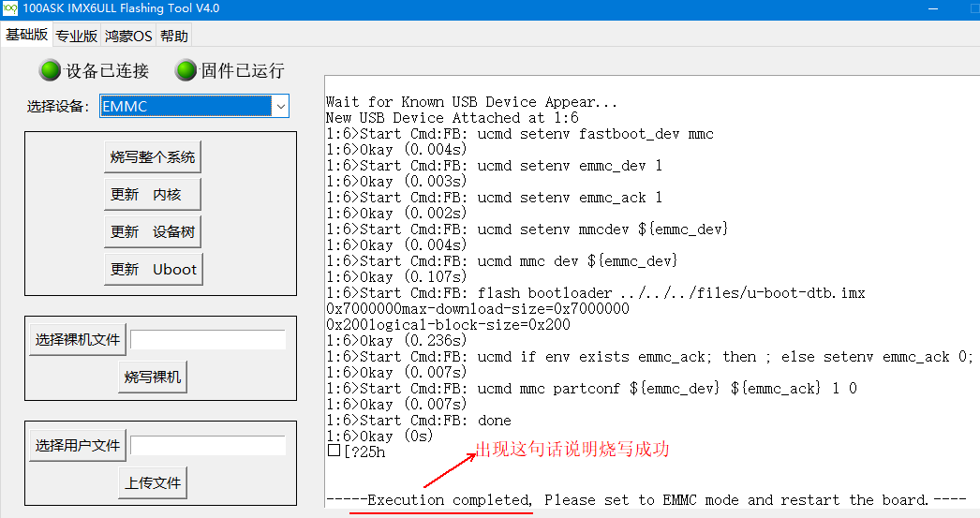The width and height of the screenshot is (980, 518).
Task: Click the 'ucmd mmc partconf' log line
Action: tap(591, 389)
